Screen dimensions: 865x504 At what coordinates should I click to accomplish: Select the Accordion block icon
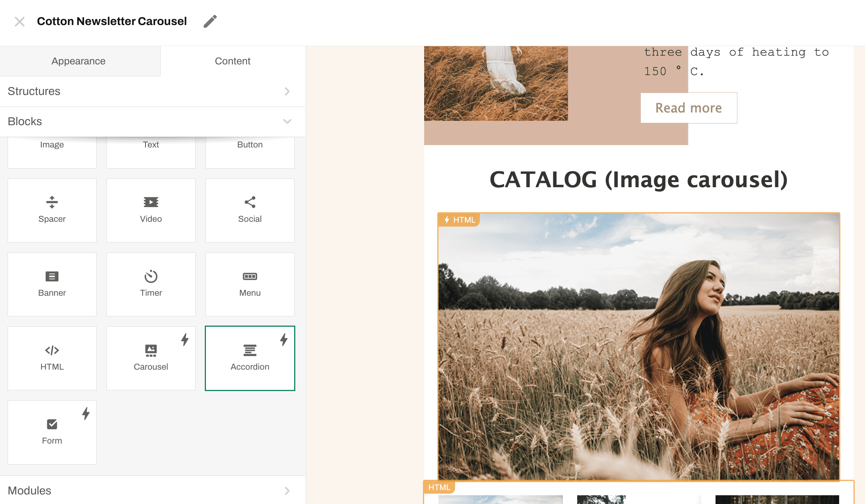coord(250,350)
